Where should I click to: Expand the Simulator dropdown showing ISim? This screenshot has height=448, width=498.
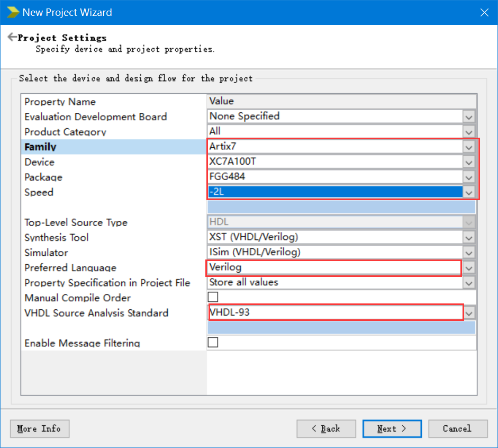click(469, 253)
